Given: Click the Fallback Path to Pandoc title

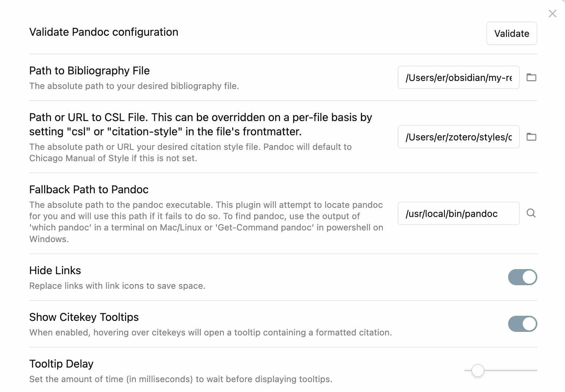Looking at the screenshot, I should 89,190.
